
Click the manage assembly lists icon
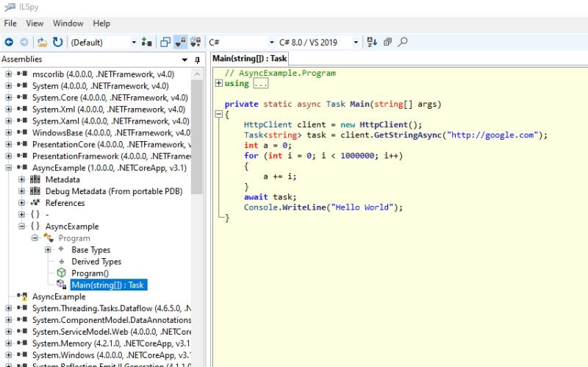coord(146,42)
